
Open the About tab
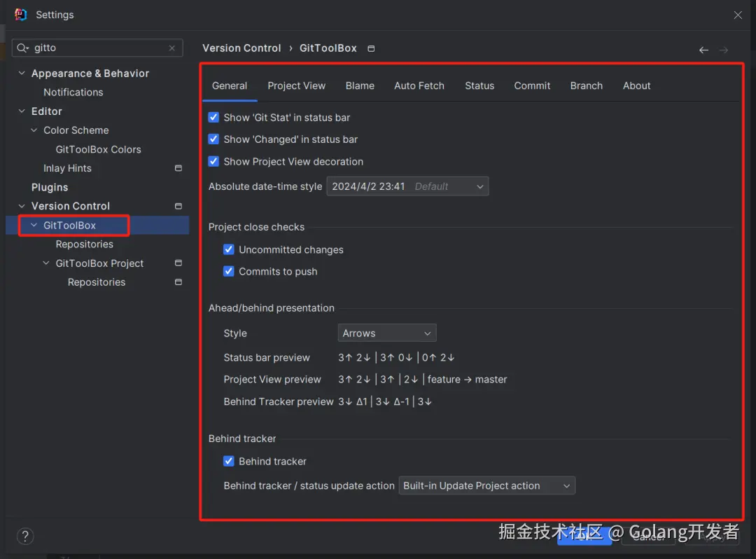[636, 86]
